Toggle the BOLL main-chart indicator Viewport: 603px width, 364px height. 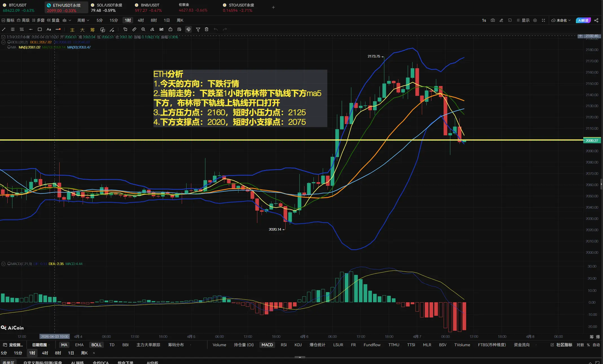tap(96, 345)
